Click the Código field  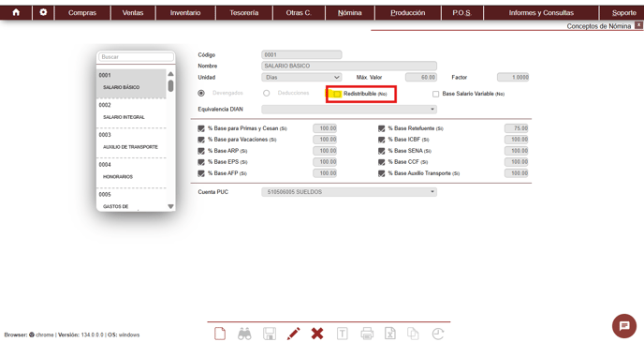[x=301, y=54]
